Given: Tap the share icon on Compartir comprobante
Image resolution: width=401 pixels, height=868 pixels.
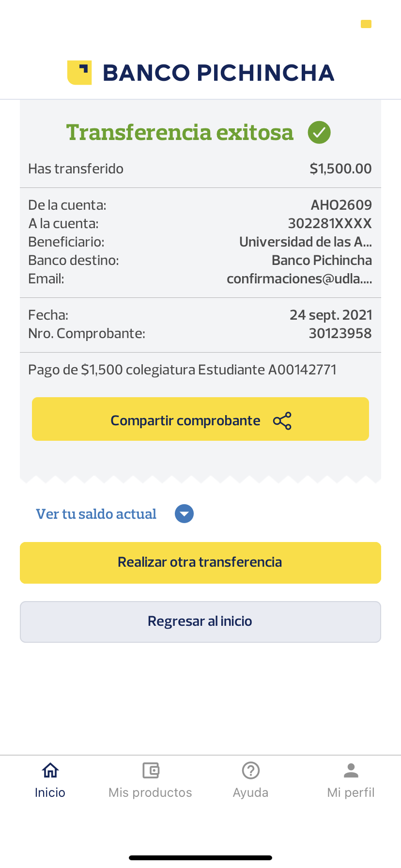Looking at the screenshot, I should point(282,421).
